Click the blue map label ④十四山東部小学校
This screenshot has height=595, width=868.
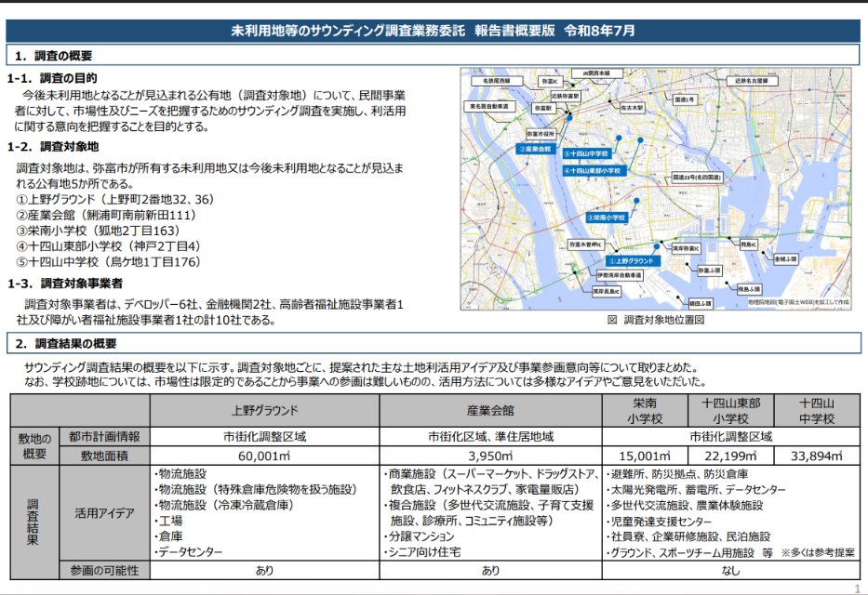point(594,171)
